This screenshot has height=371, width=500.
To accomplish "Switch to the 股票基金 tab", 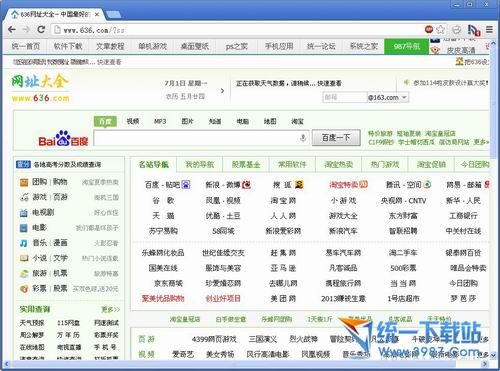I will [246, 164].
